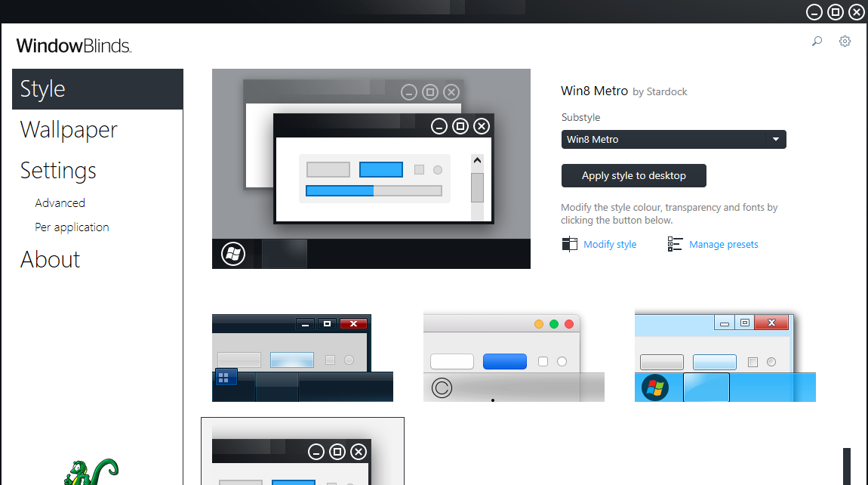
Task: Select the Style section
Action: [x=97, y=89]
